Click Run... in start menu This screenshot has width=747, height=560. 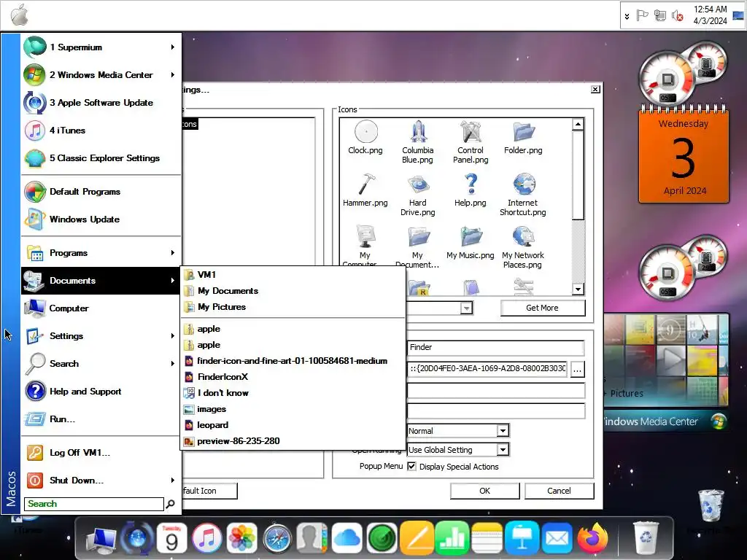101,419
